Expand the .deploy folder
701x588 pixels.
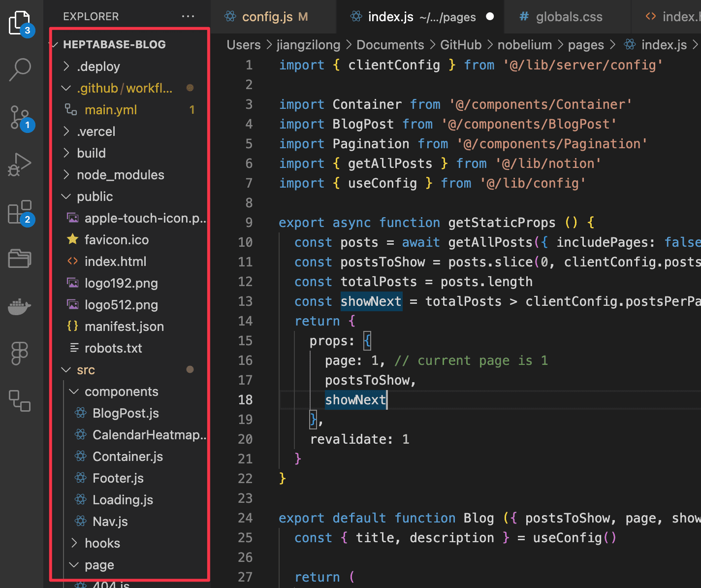(98, 66)
